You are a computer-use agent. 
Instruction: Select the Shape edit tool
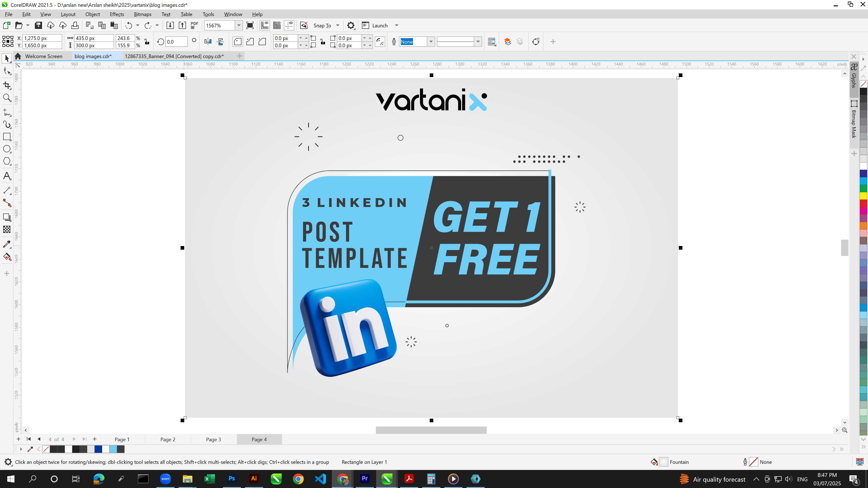[7, 71]
